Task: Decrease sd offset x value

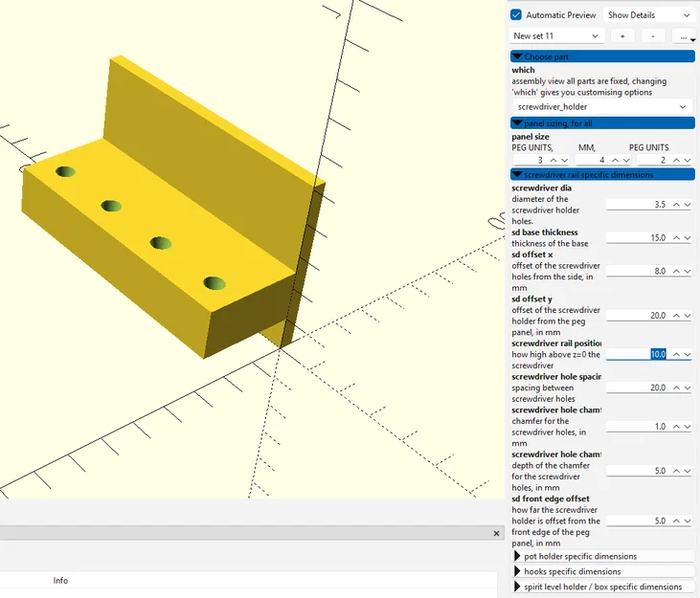Action: pos(687,271)
